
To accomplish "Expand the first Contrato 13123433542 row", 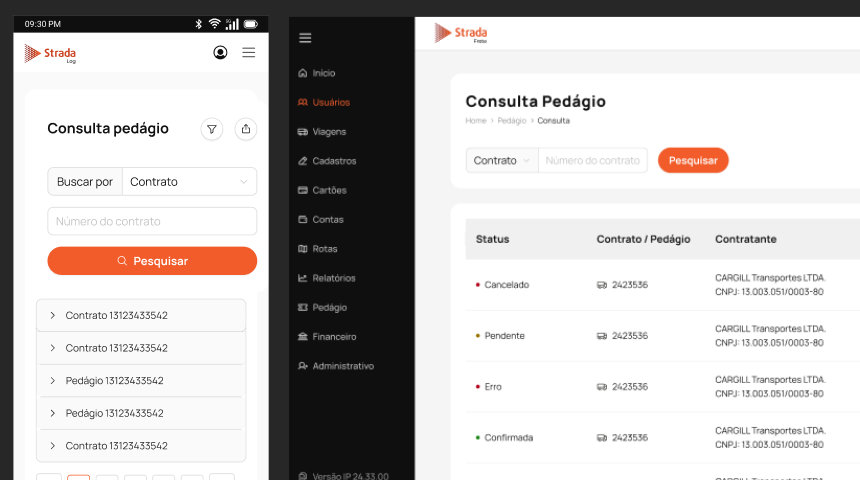I will point(140,315).
